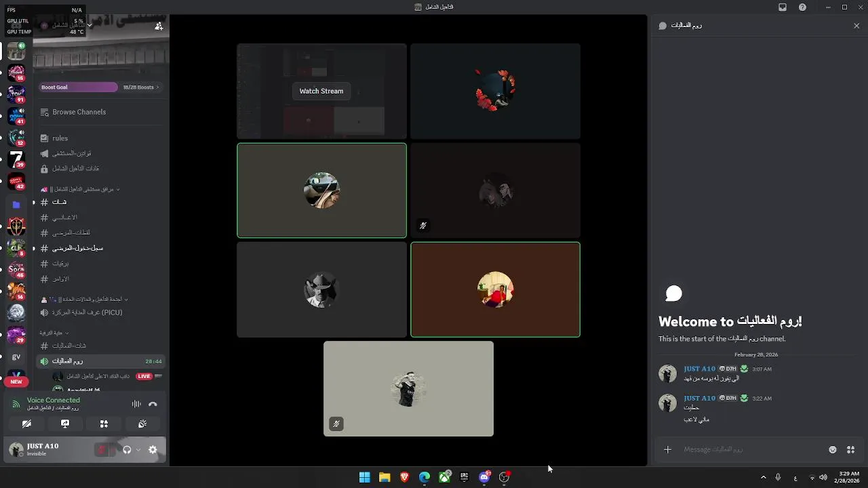Open audio output options chevron
868x488 pixels.
(x=138, y=449)
